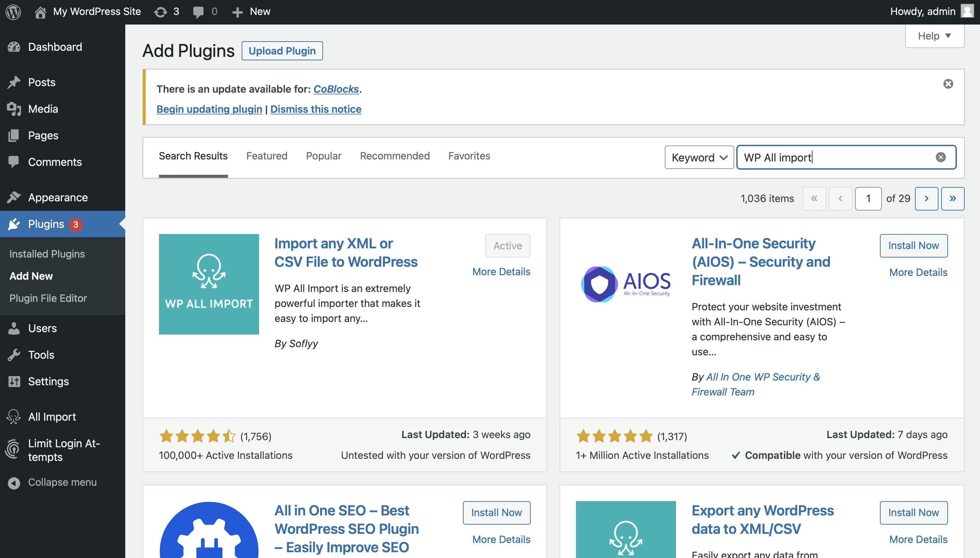This screenshot has width=980, height=558.
Task: Click the WP All Import plugin thumbnail
Action: [209, 284]
